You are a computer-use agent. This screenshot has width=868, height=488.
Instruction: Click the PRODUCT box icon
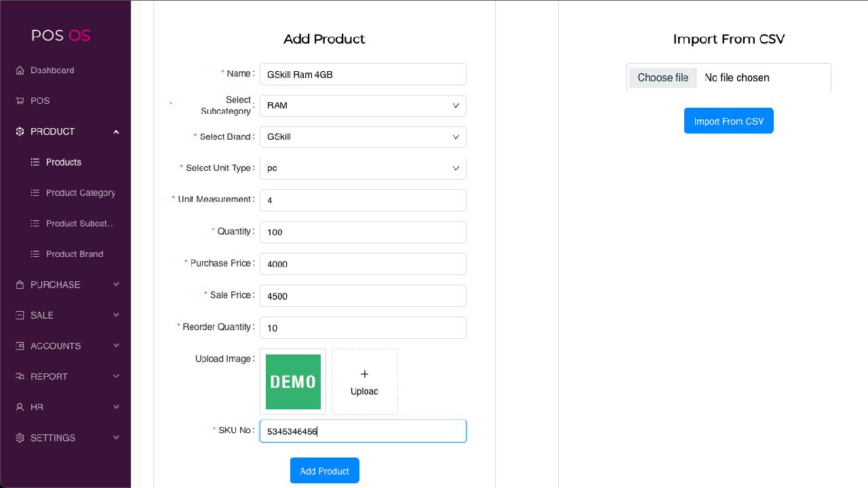[x=20, y=131]
